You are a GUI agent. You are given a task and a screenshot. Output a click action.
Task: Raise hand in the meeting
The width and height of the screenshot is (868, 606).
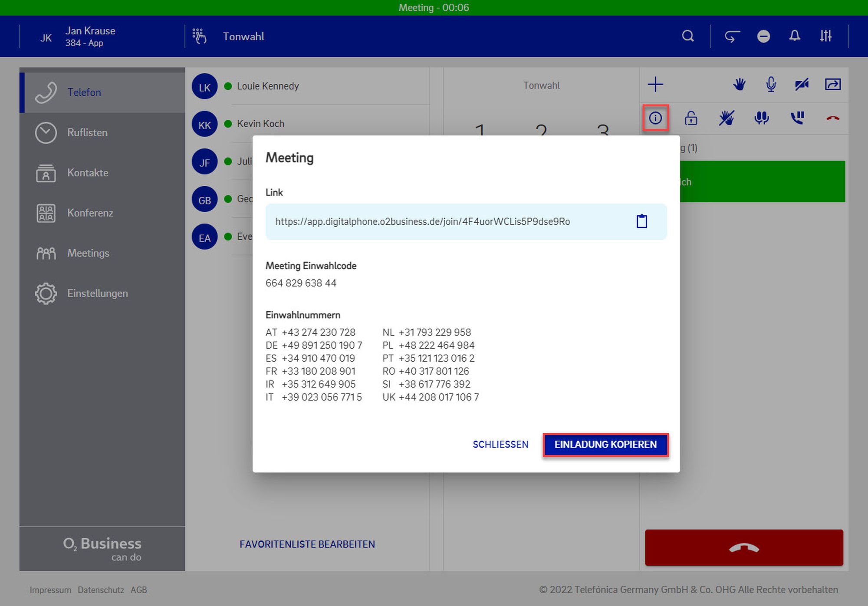tap(739, 84)
